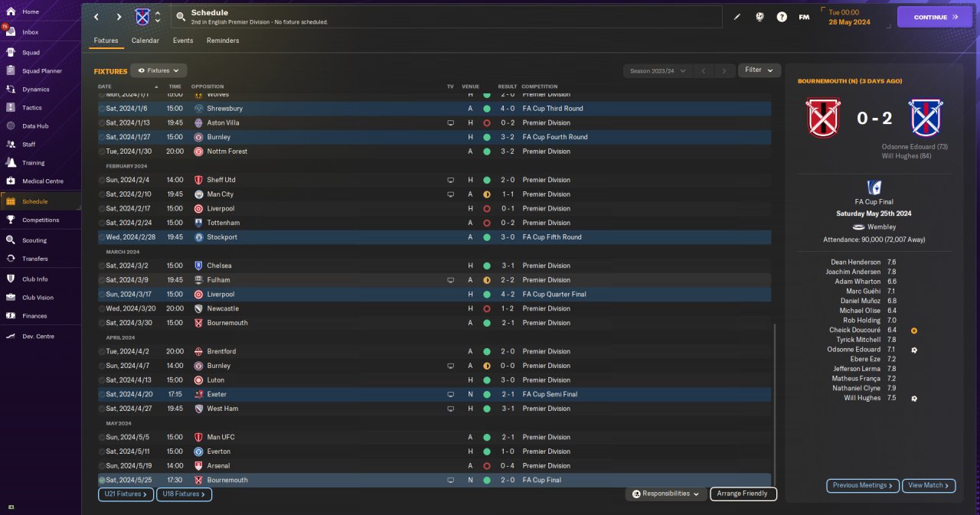Switch to the Calendar tab

(145, 41)
